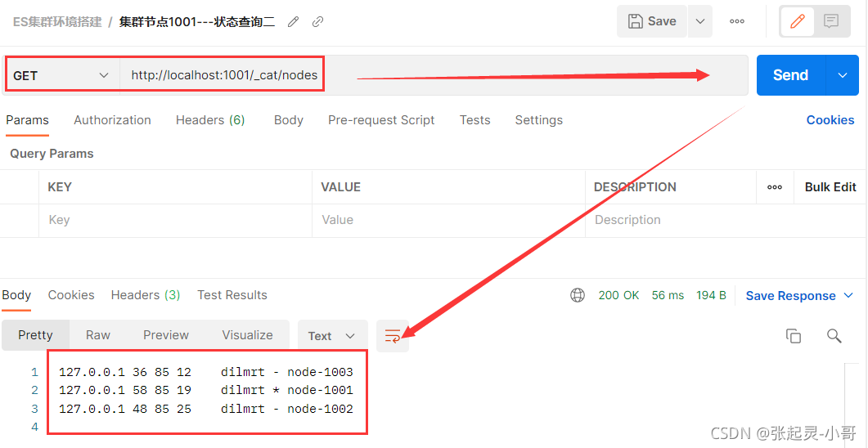Click the 194 B response size
This screenshot has width=868, height=448.
coord(712,295)
